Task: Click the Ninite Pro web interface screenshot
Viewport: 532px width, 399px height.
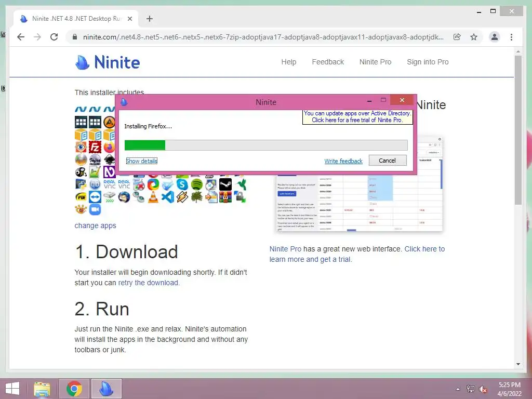Action: point(360,184)
